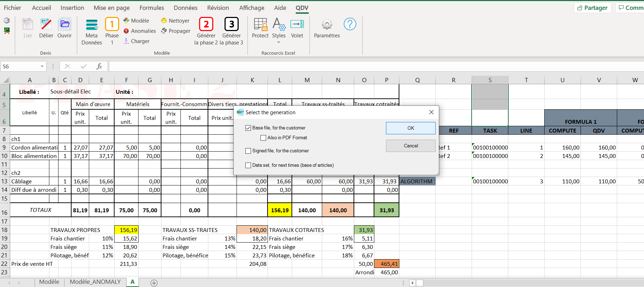Screen dimensions: 644x287
Task: Check Data set for next times option
Action: [248, 165]
